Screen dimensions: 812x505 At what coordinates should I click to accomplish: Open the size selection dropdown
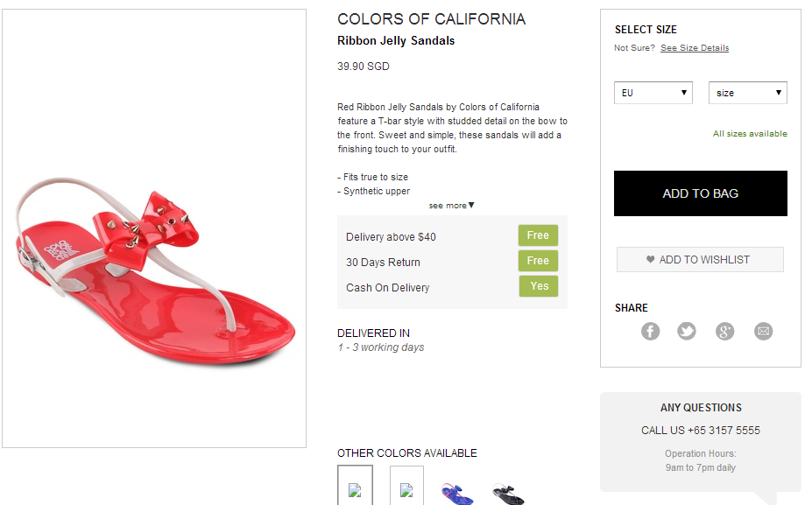coord(747,93)
